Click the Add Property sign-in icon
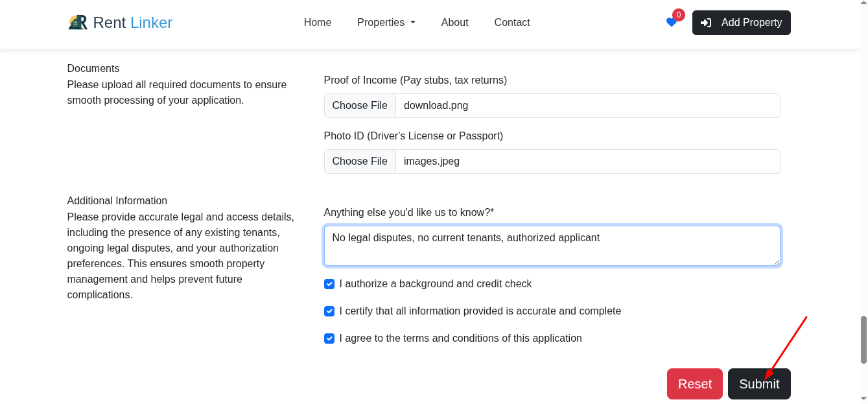 click(x=705, y=22)
